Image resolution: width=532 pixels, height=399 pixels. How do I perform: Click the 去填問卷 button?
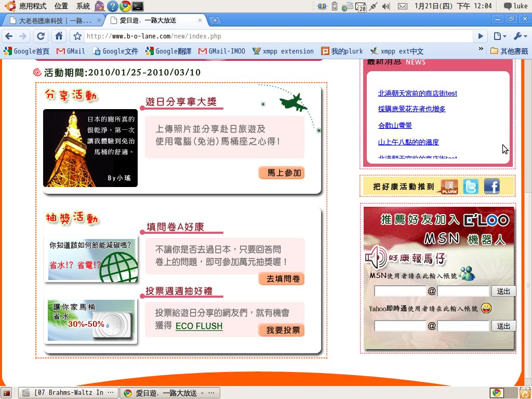(x=281, y=279)
